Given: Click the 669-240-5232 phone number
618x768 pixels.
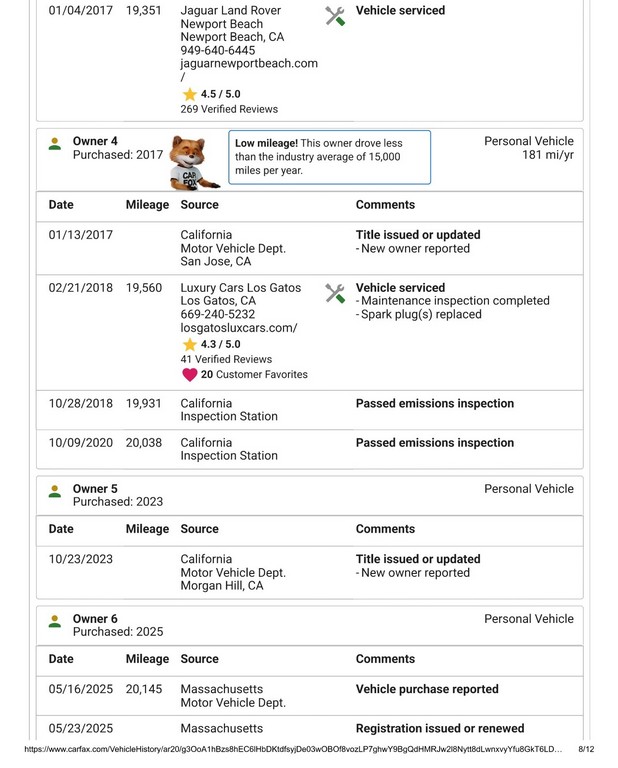Looking at the screenshot, I should pyautogui.click(x=217, y=314).
